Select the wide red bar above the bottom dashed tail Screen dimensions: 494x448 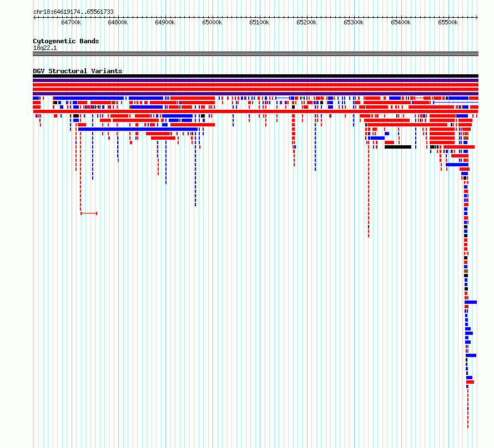pos(470,382)
